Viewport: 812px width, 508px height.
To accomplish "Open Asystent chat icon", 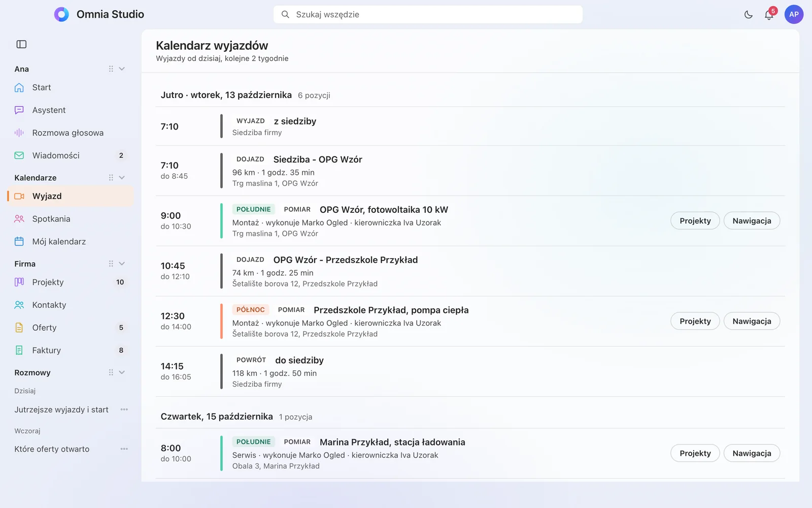I will click(x=19, y=110).
